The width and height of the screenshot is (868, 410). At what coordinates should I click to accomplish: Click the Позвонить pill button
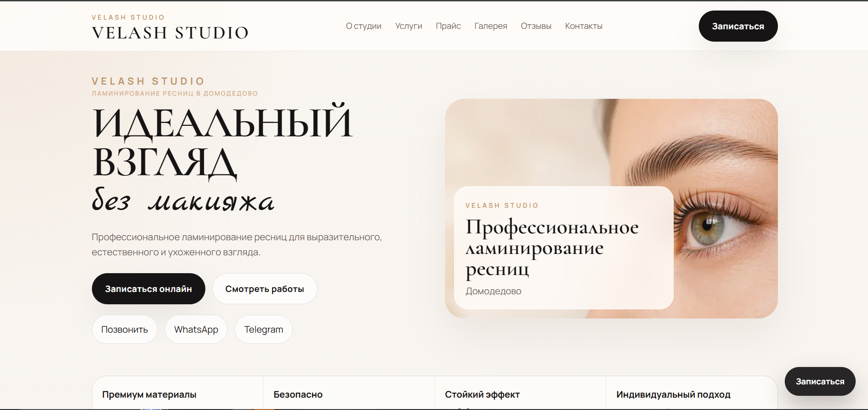click(125, 329)
